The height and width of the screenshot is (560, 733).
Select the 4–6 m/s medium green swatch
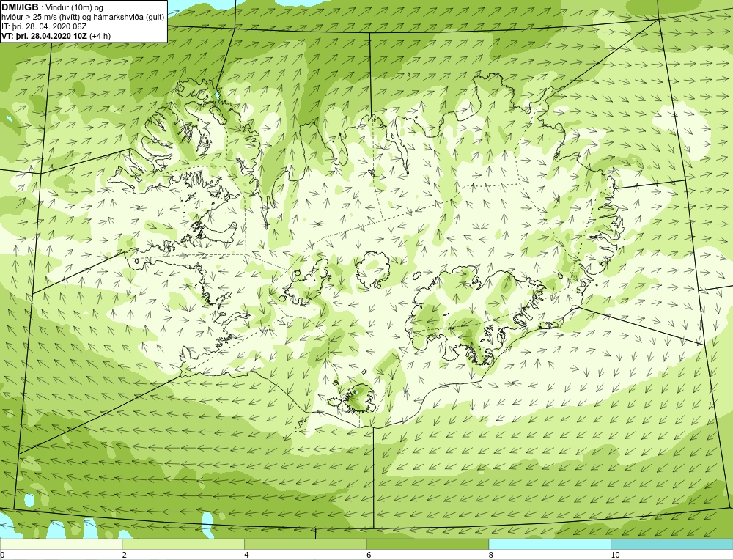(305, 544)
